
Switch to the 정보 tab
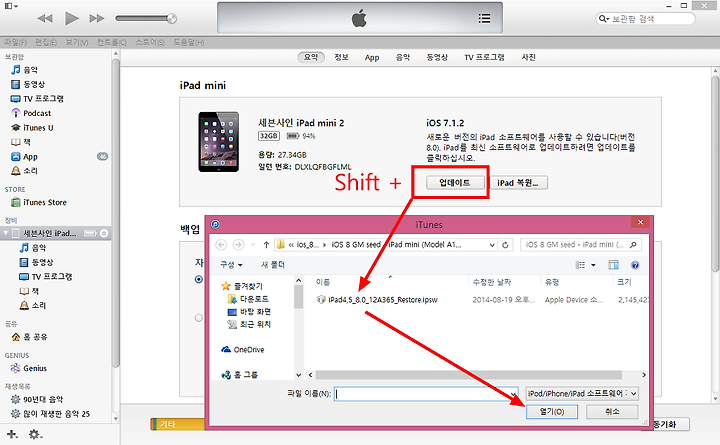[341, 57]
